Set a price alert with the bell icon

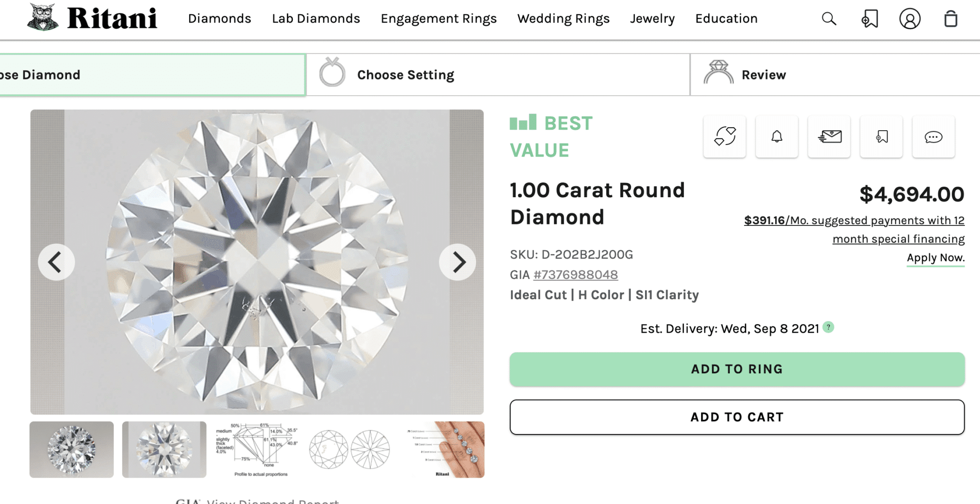(x=776, y=137)
